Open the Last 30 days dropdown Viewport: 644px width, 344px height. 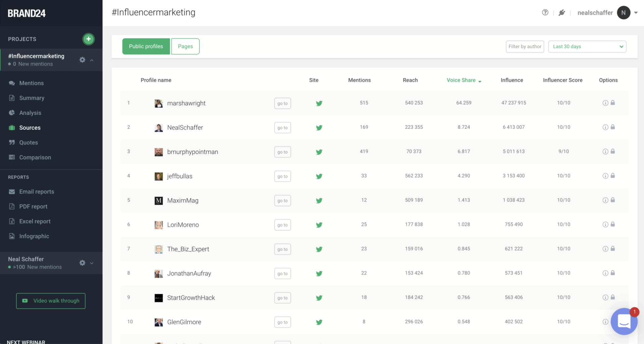point(587,46)
